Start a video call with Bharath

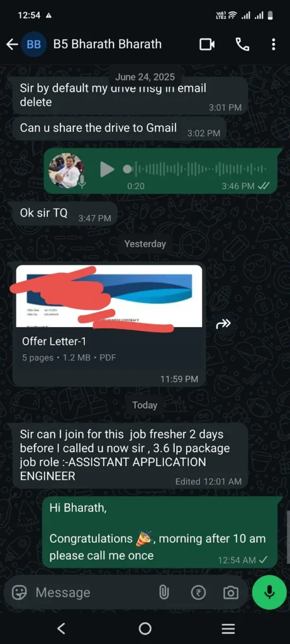pos(207,45)
